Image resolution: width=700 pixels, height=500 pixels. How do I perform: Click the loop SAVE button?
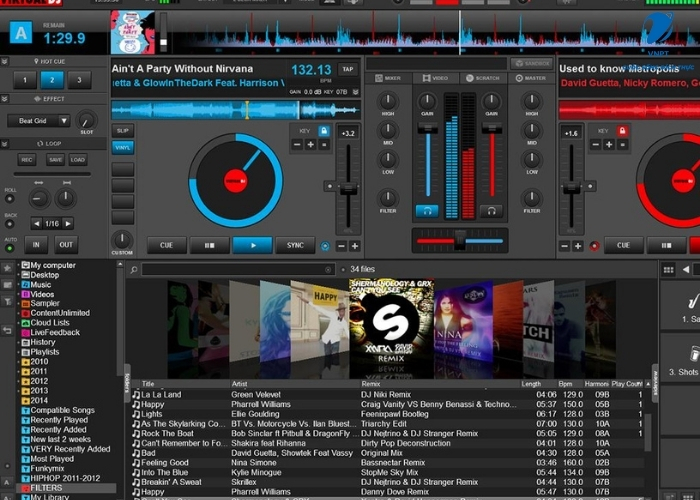(56, 159)
